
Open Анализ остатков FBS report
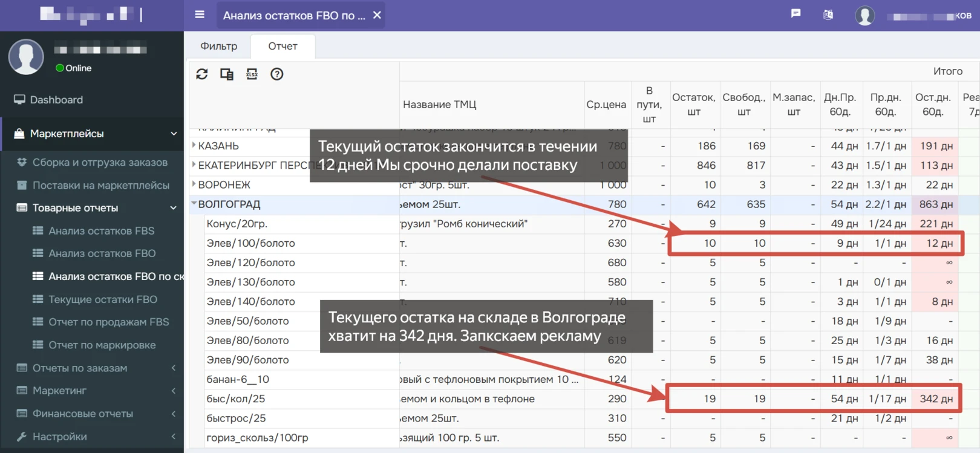(101, 230)
